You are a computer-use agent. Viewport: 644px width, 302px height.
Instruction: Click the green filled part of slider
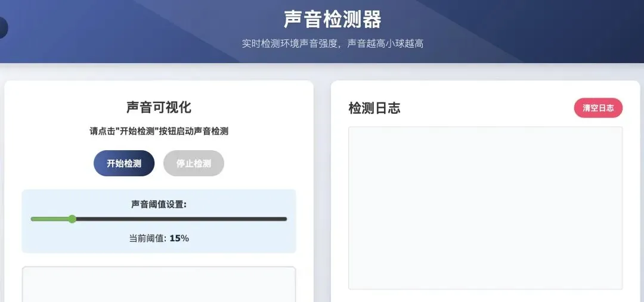[x=51, y=219]
